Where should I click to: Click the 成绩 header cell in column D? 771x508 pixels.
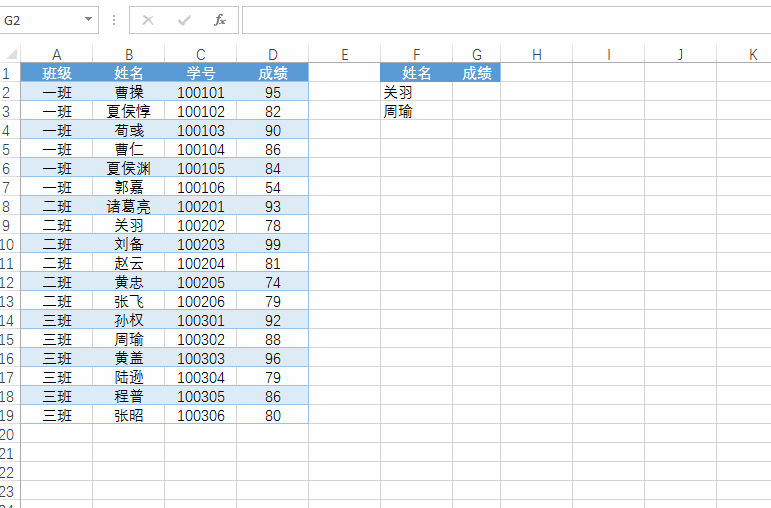click(272, 73)
